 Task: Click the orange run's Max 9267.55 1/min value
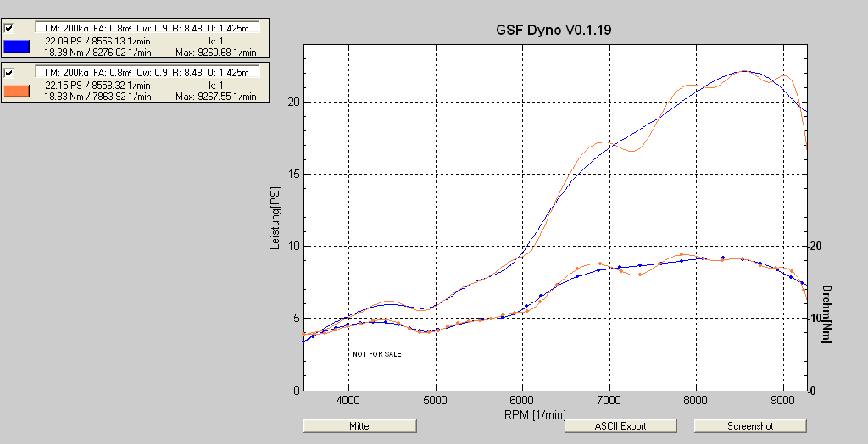click(214, 97)
